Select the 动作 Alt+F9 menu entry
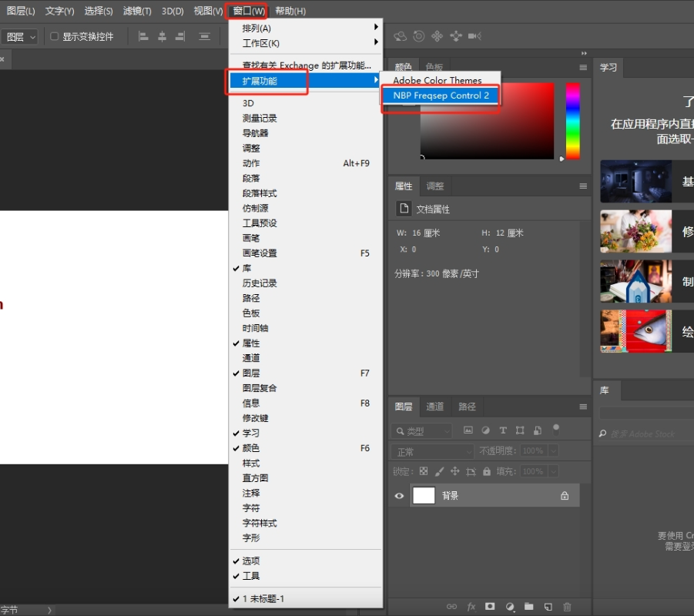The height and width of the screenshot is (616, 694). 305,163
